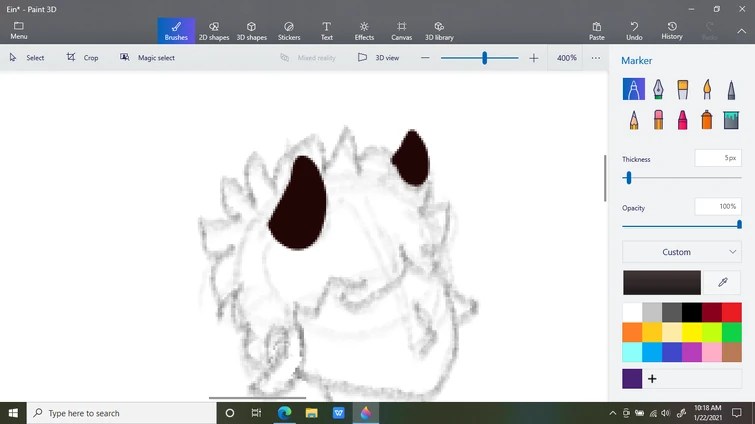755x424 pixels.
Task: Choose the Eraser tool
Action: (658, 120)
